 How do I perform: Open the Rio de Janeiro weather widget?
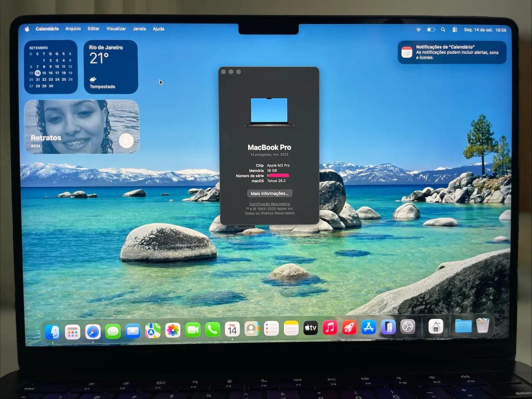[x=111, y=66]
